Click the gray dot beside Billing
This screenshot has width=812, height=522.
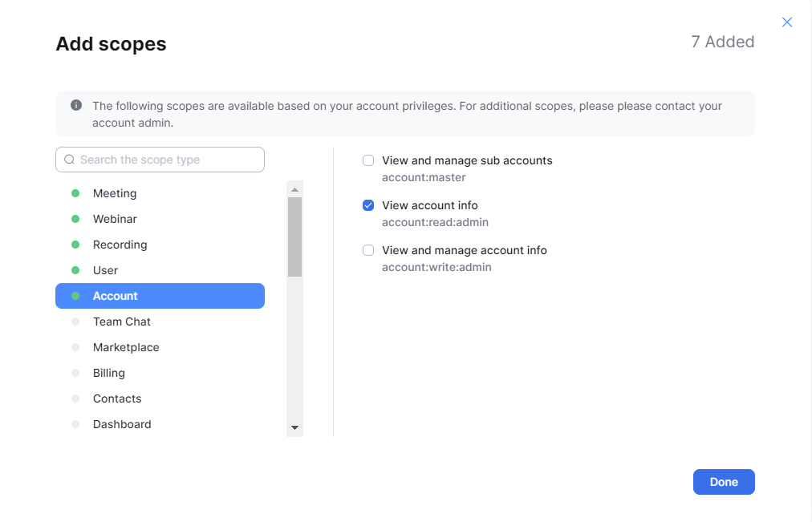tap(75, 373)
